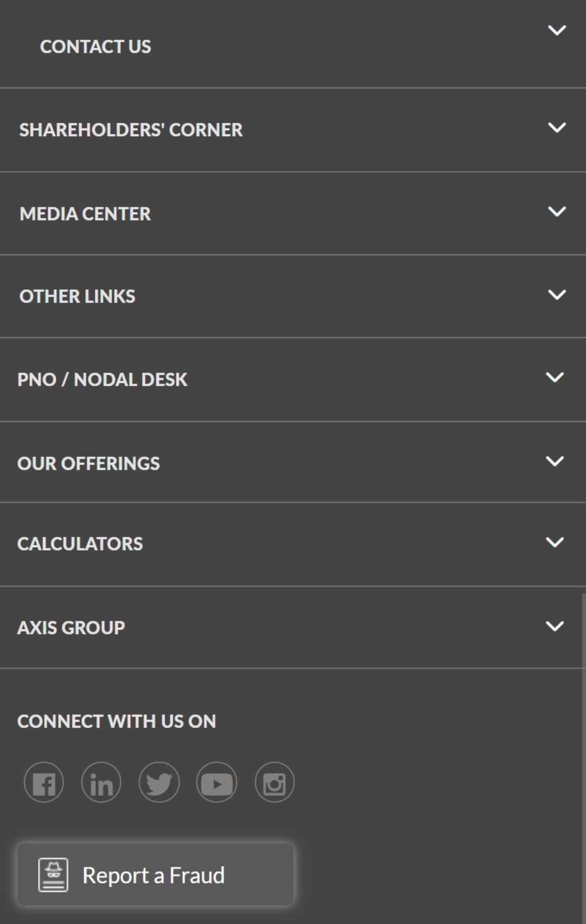Viewport: 586px width, 924px height.
Task: Expand Calculators chevron arrow
Action: (555, 542)
